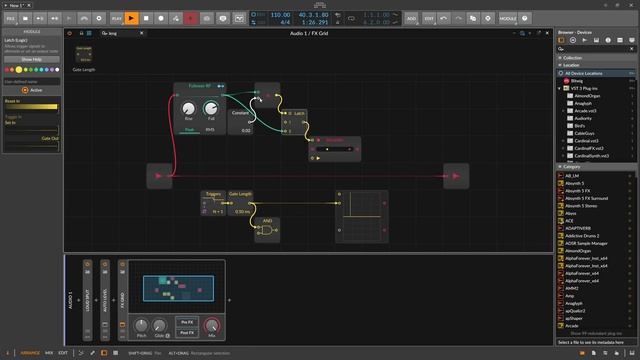
Task: Toggle the lock icon in the Grid window header
Action: coord(81,33)
